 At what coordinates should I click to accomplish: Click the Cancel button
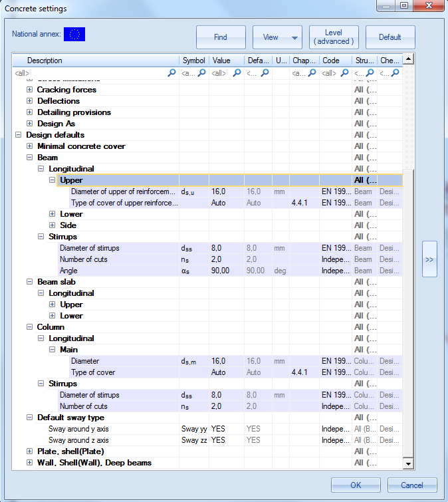click(x=412, y=485)
